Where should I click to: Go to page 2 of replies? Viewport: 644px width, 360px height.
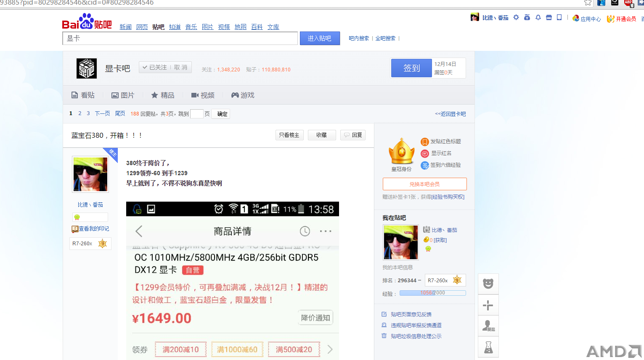(80, 113)
